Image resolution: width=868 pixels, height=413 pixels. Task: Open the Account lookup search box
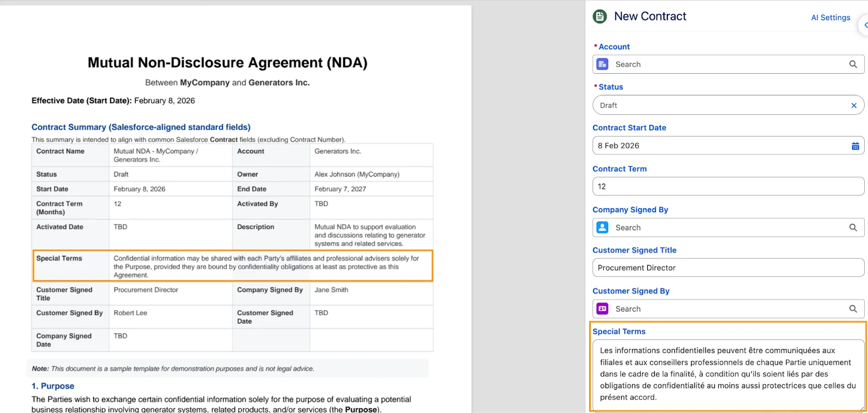click(727, 64)
